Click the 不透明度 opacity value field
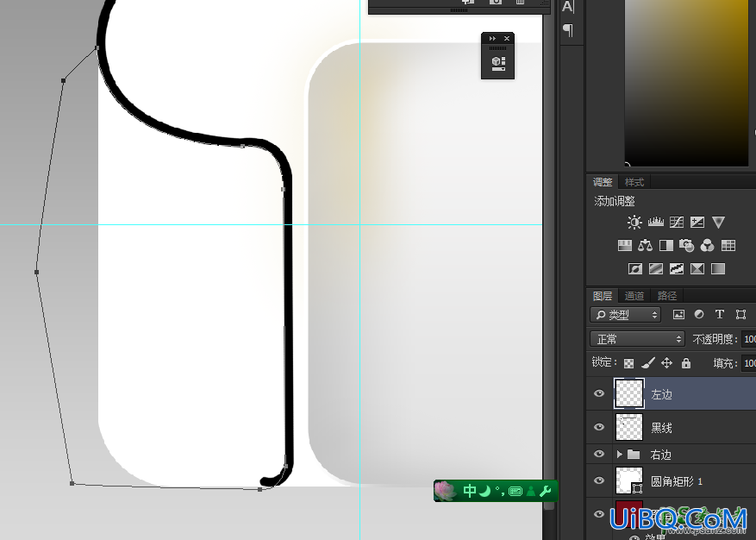This screenshot has width=756, height=540. coord(749,339)
